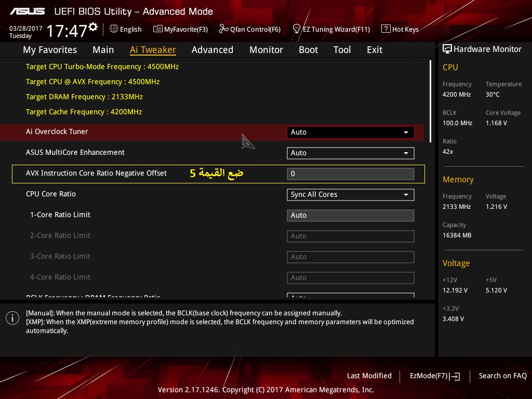Click the settings gear next to the clock
Image resolution: width=532 pixels, height=399 pixels.
[x=93, y=27]
